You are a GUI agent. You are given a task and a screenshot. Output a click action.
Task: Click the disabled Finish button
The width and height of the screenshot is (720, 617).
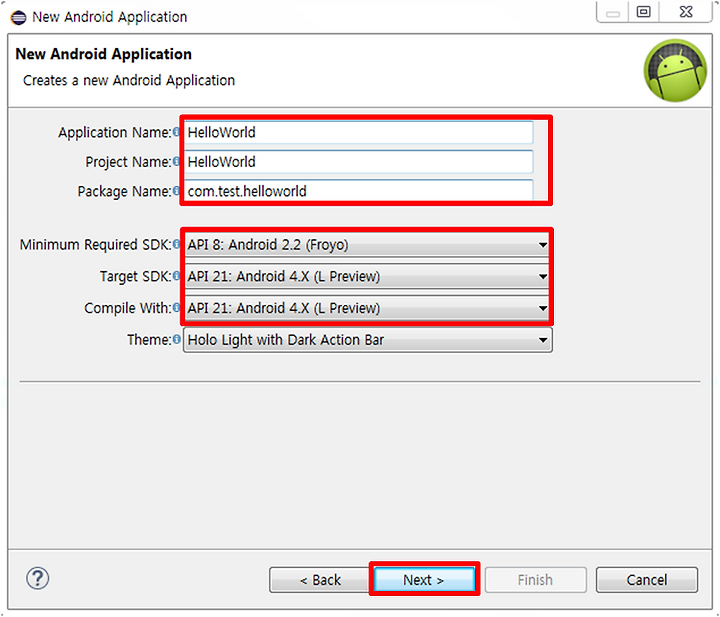(535, 579)
